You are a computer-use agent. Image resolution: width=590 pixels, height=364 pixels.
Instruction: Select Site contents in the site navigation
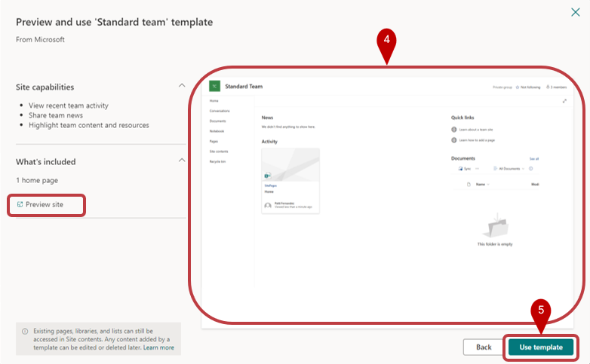point(220,151)
